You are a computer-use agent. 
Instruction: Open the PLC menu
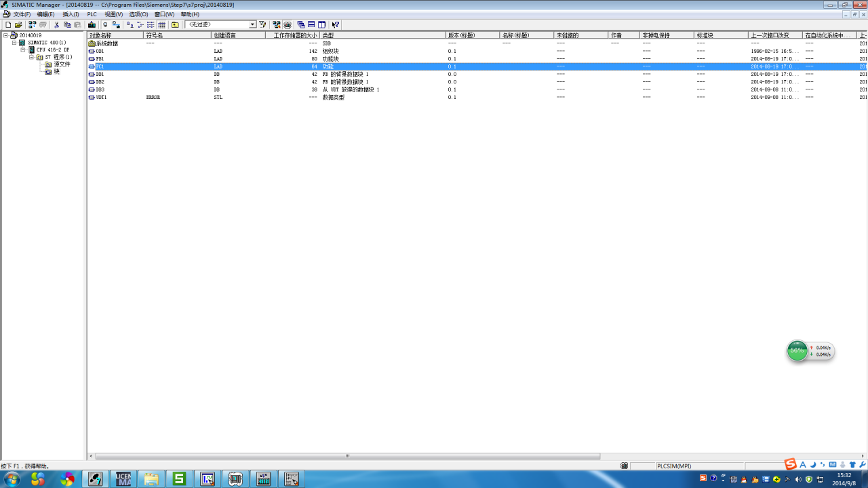point(92,14)
